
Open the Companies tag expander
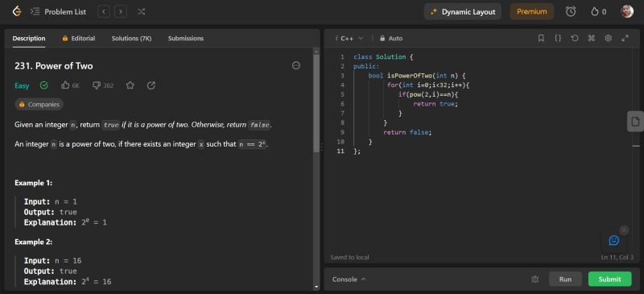[x=39, y=105]
